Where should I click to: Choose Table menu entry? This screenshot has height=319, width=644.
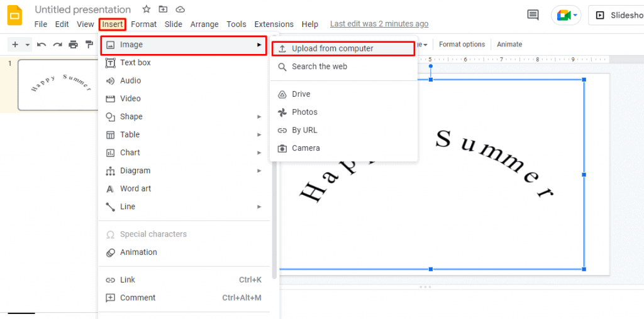pyautogui.click(x=184, y=135)
